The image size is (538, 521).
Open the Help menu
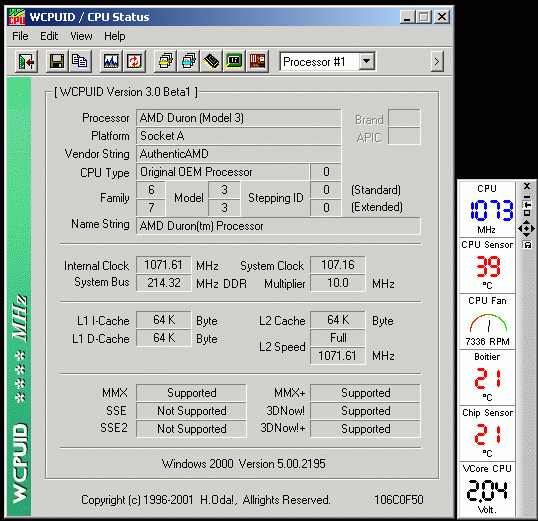coord(115,36)
